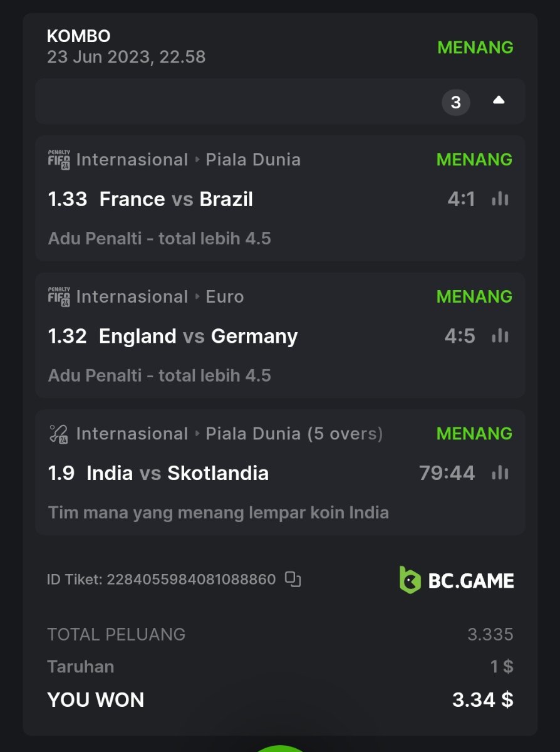Click the 79:44 score result
This screenshot has height=752, width=560.
447,473
